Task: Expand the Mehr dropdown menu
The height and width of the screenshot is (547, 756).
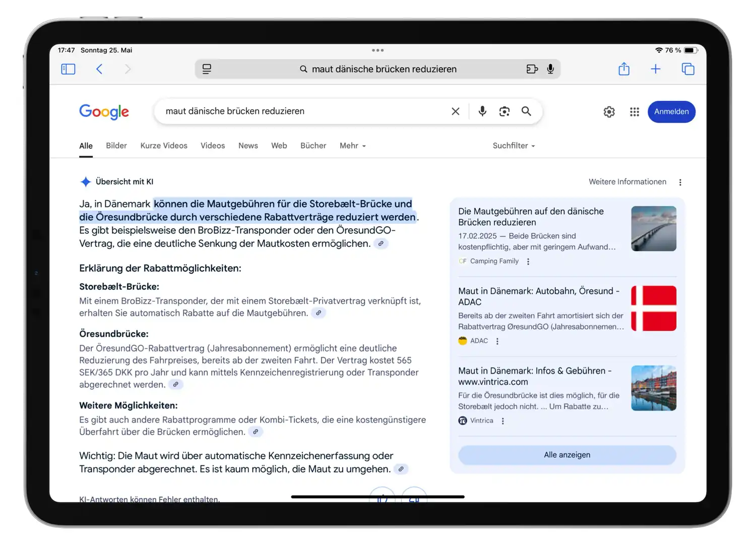Action: 352,146
